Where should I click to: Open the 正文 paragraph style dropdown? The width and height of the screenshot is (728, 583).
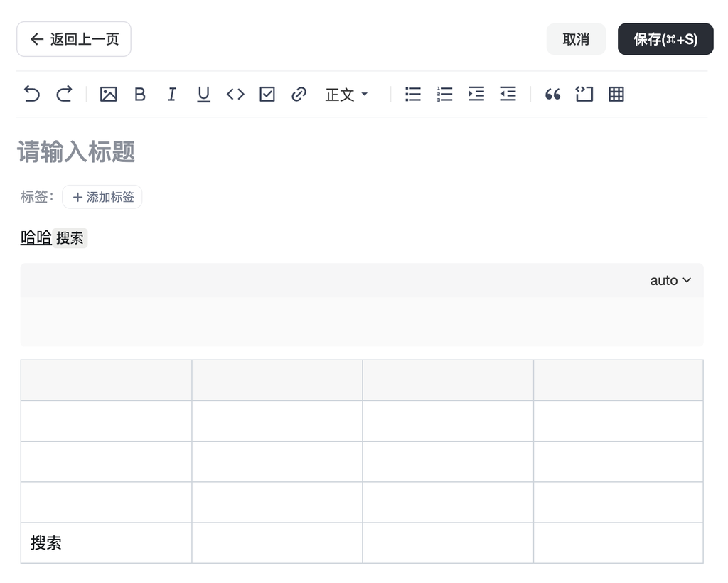point(346,95)
